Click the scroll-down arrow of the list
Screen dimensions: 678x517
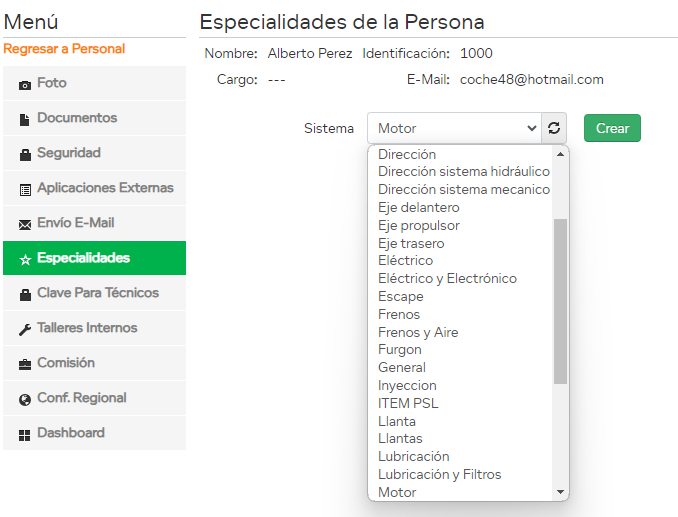pos(561,492)
